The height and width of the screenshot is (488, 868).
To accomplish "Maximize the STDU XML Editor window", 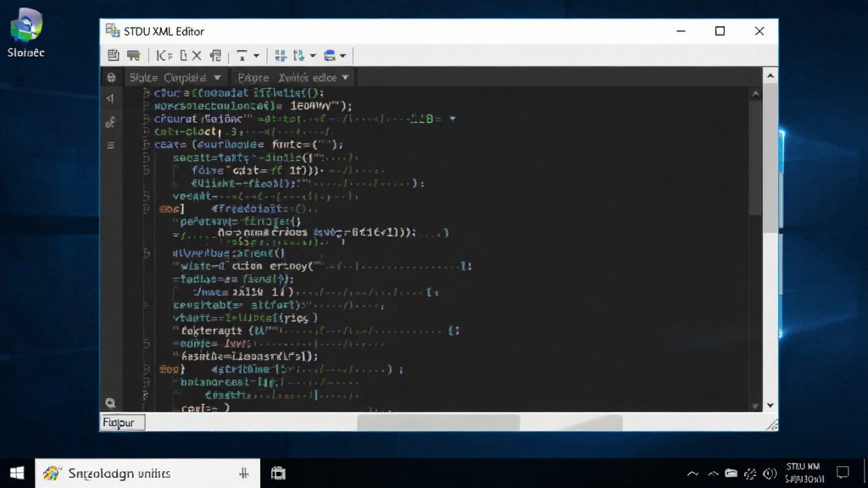I will click(x=720, y=31).
